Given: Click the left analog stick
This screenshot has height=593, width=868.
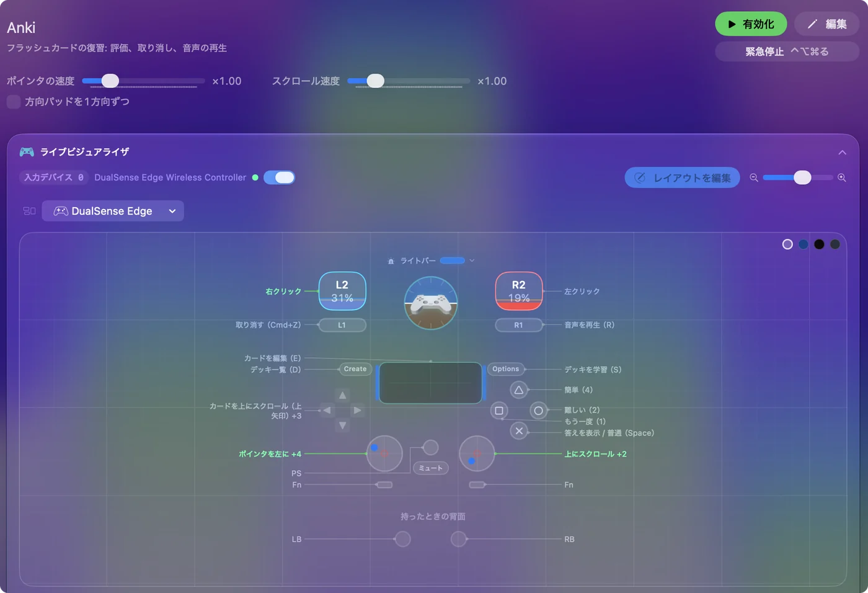Looking at the screenshot, I should point(384,453).
